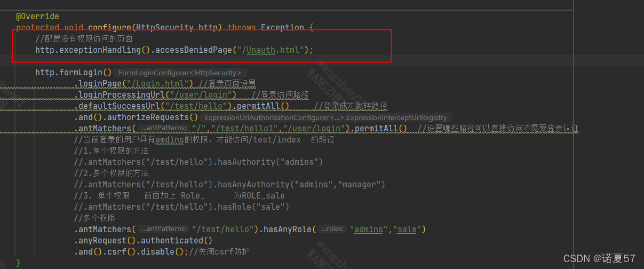Click commented hasAnyAuthority line

pos(229,185)
